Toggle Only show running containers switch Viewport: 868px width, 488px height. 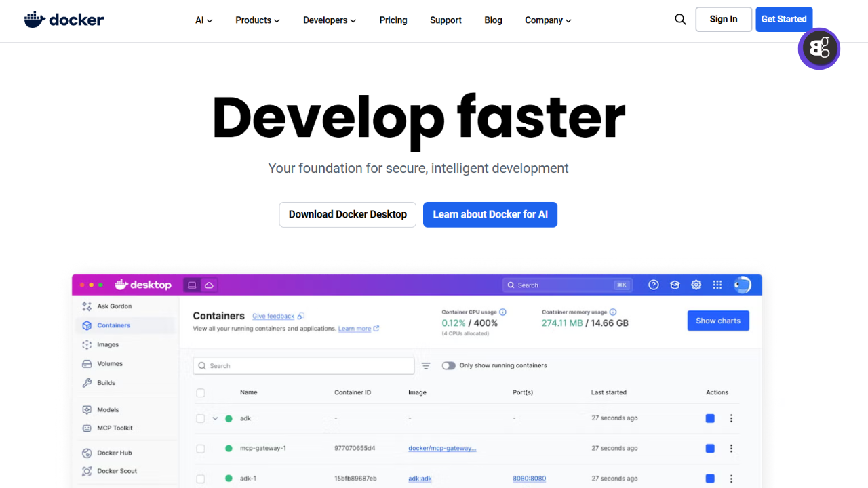449,366
